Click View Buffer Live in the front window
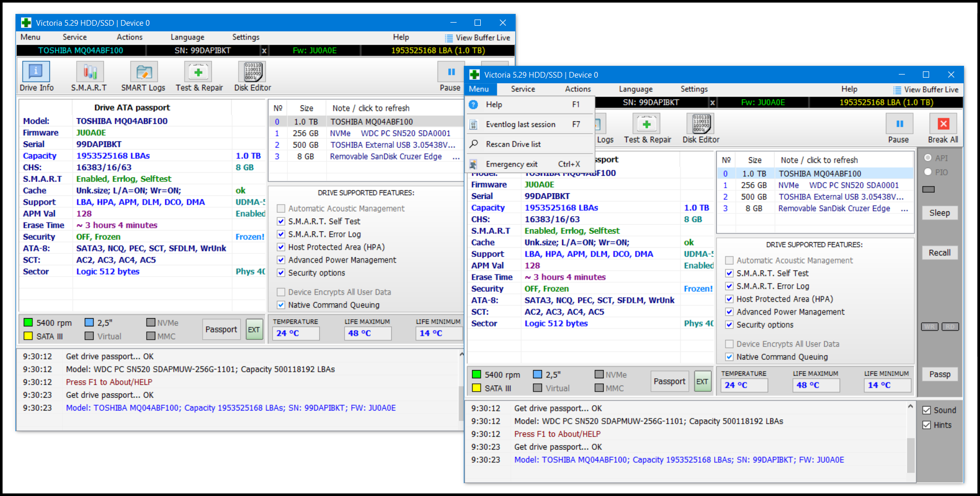This screenshot has width=980, height=496. [x=925, y=89]
